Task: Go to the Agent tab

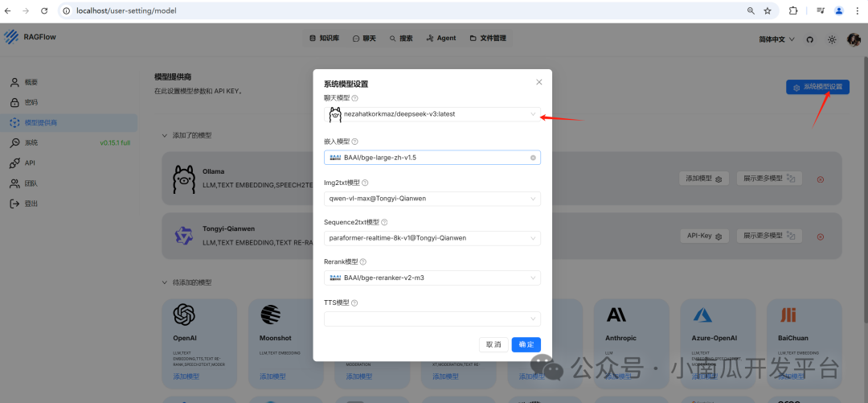Action: [x=441, y=39]
